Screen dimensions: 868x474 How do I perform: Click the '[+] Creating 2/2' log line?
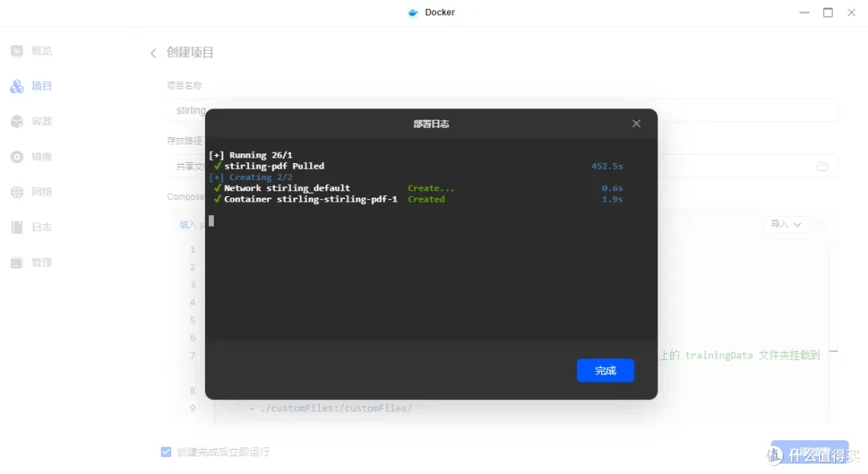250,177
